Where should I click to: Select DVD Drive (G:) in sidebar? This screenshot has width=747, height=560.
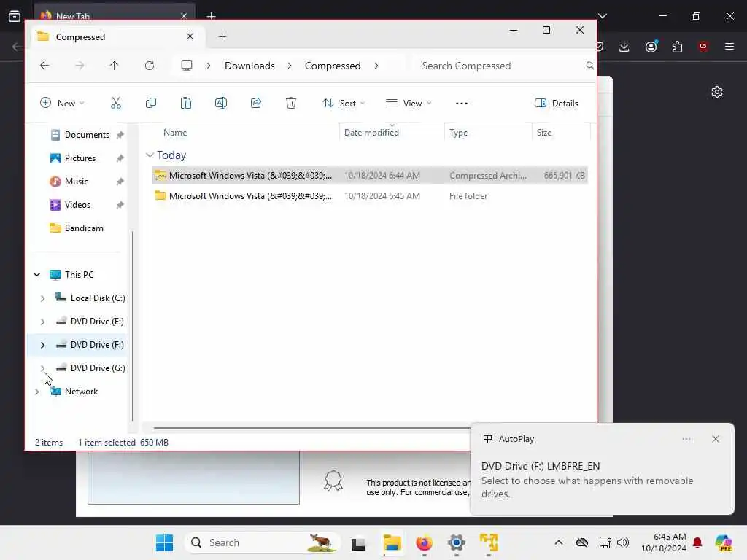(x=98, y=368)
